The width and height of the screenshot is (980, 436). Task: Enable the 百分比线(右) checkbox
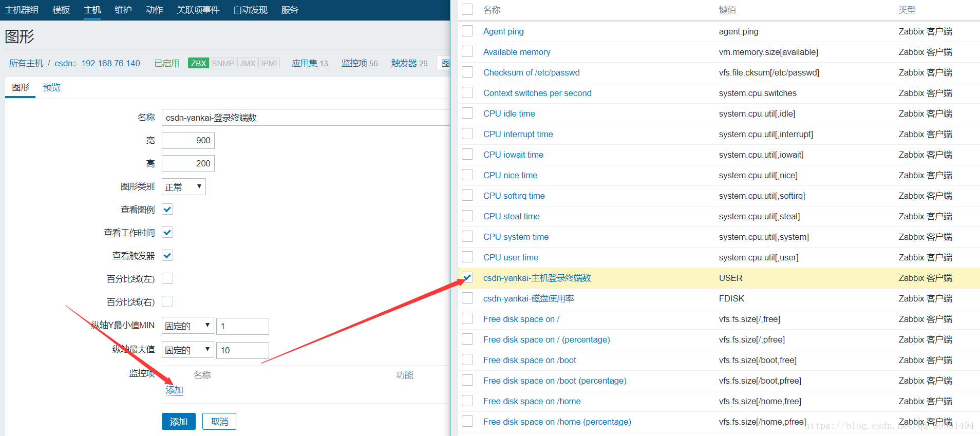(x=167, y=301)
